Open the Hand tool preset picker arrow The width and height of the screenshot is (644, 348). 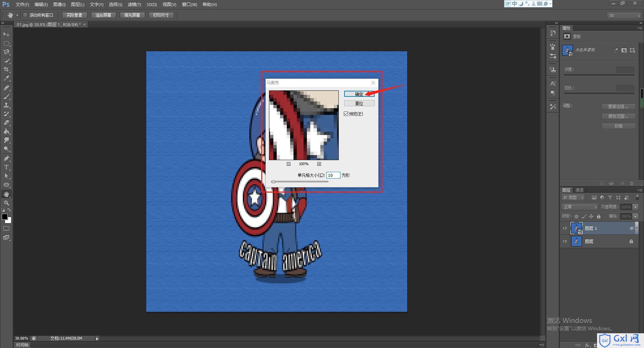pos(17,15)
